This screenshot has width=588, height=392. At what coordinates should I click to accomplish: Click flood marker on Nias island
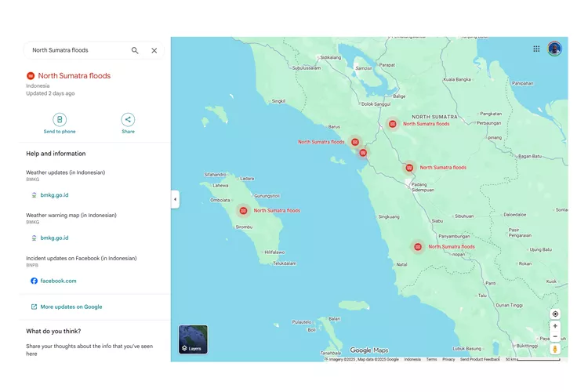click(244, 210)
